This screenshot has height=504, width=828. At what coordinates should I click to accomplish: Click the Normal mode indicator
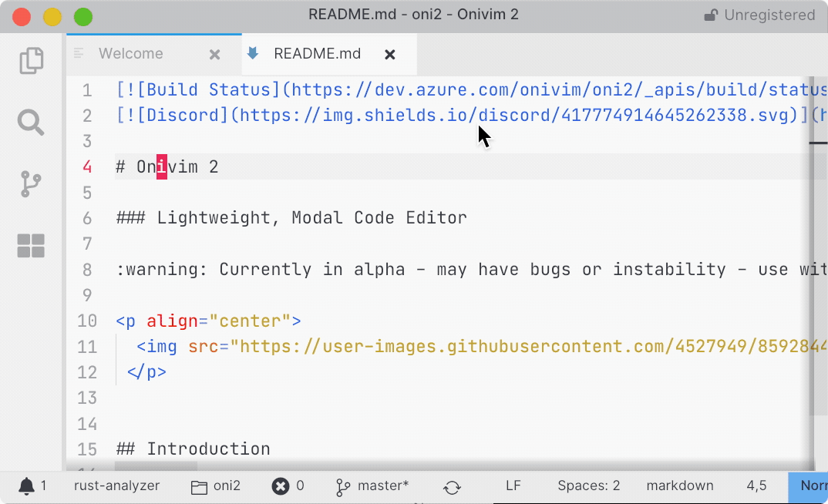810,486
